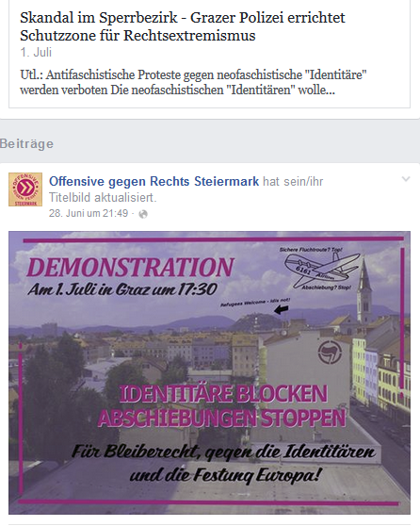The height and width of the screenshot is (526, 420).
Task: Click the Antifa flag logo on the building
Action: point(330,353)
